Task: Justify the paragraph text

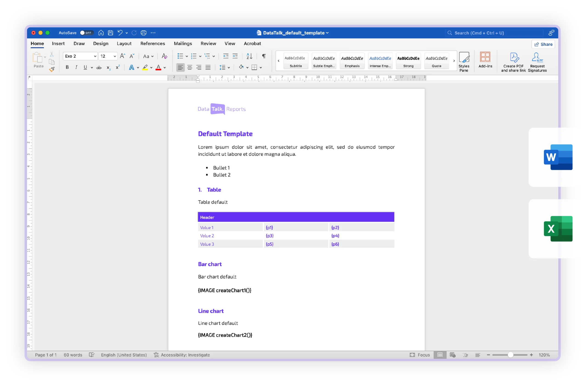Action: pos(208,67)
